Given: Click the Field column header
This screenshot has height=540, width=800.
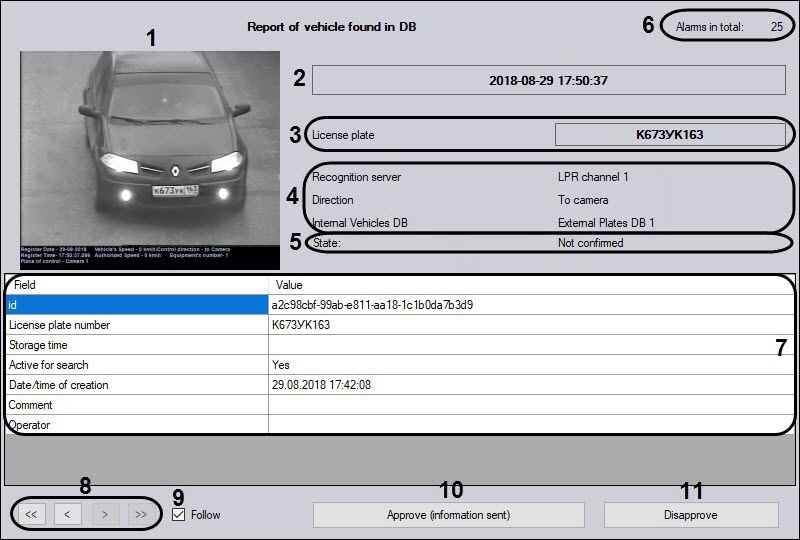Looking at the screenshot, I should coord(136,285).
